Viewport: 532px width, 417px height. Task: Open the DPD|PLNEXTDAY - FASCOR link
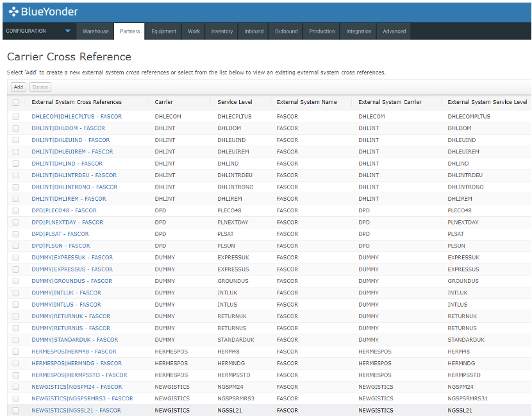coord(67,223)
